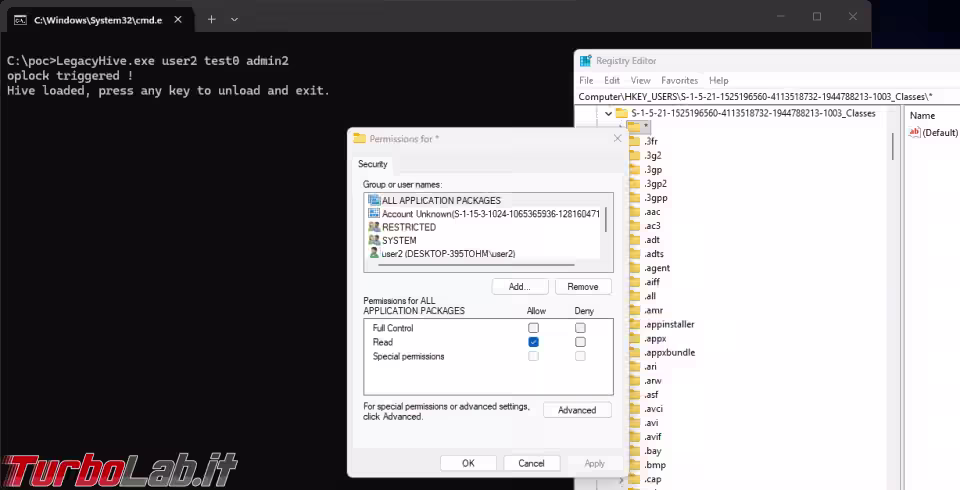The image size is (960, 490).
Task: Click the folder icon of .agent key
Action: coord(635,268)
